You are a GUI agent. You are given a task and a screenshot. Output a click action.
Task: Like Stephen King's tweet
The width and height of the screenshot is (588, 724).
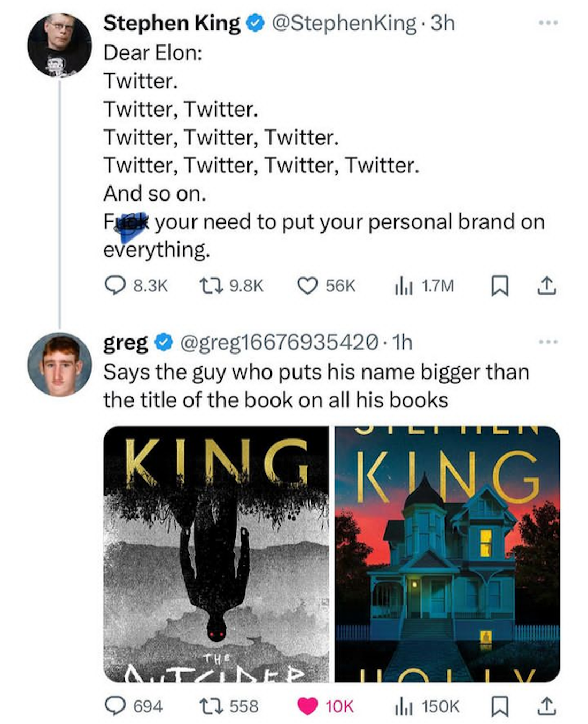pos(307,287)
